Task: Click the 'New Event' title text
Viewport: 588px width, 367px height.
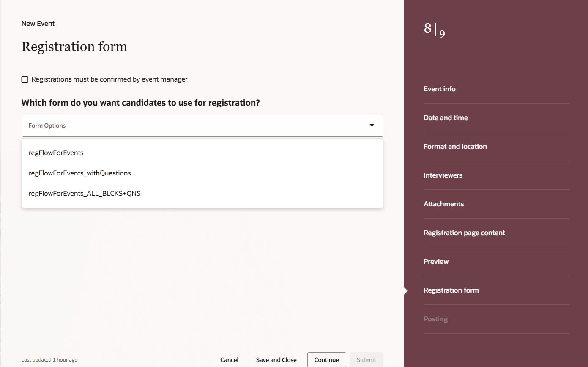Action: tap(38, 24)
